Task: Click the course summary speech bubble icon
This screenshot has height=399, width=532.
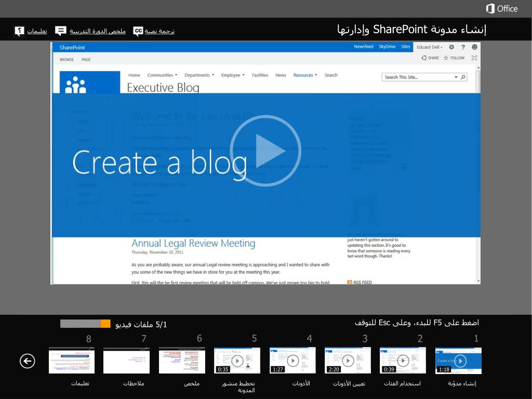Action: coord(60,31)
